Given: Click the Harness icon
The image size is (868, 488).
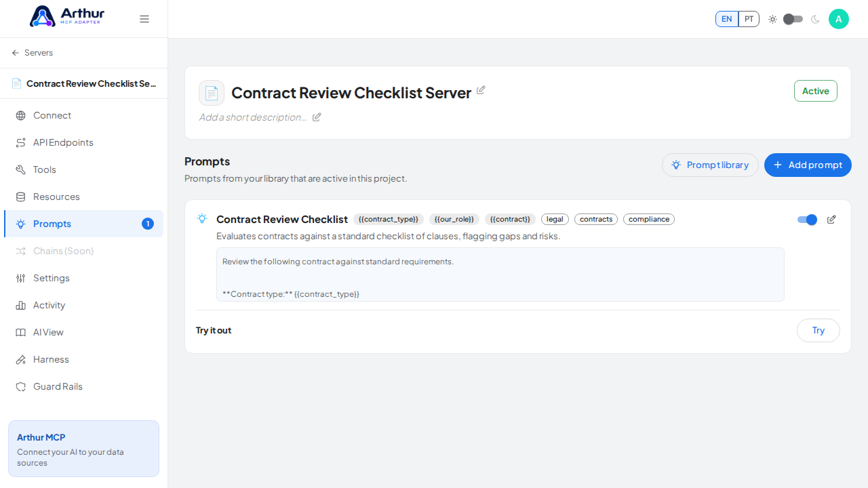Looking at the screenshot, I should (20, 359).
